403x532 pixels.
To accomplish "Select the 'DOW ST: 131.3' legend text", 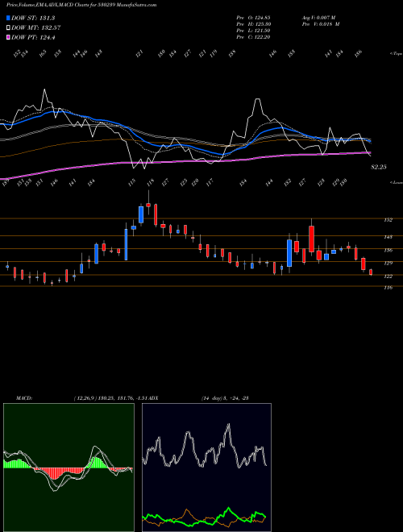I will pyautogui.click(x=33, y=18).
